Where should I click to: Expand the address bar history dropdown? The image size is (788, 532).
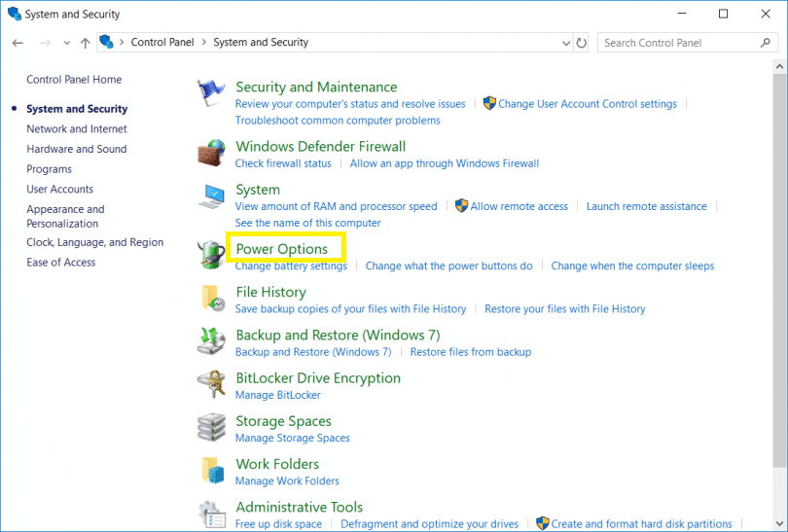pos(566,43)
